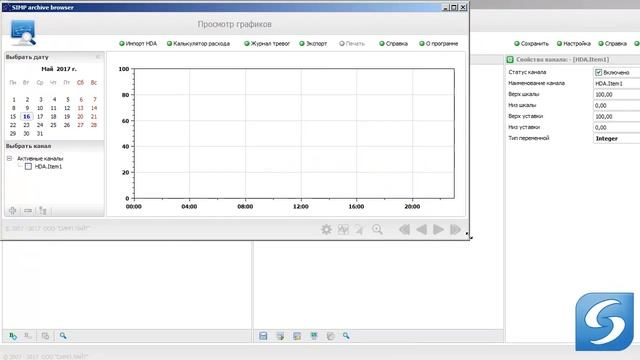The width and height of the screenshot is (640, 360).
Task: Click the Активные каналы label
Action: pyautogui.click(x=40, y=158)
